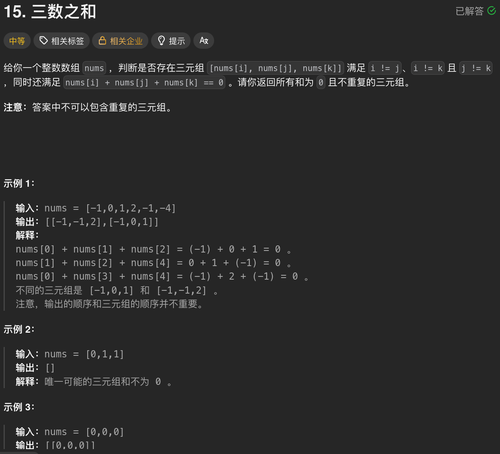The height and width of the screenshot is (454, 500).
Task: Click the line 注意，输出的顺序和三元组的顺序并不重要
Action: coord(109,304)
